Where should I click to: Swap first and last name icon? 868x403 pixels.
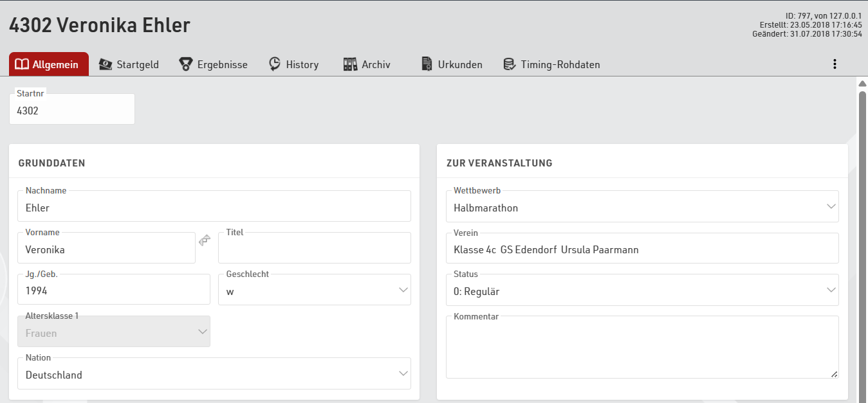[205, 240]
